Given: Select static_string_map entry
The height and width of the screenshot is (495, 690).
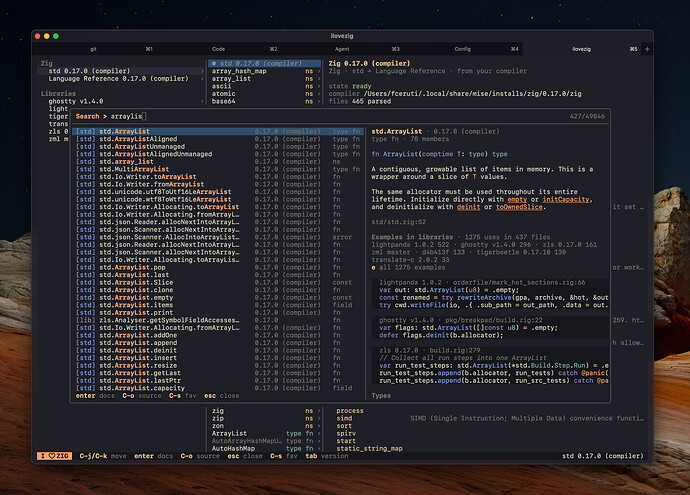Looking at the screenshot, I should (369, 448).
